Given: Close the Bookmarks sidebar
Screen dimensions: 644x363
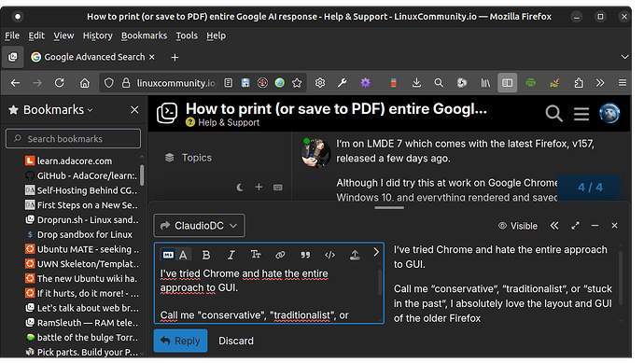Looking at the screenshot, I should [134, 110].
